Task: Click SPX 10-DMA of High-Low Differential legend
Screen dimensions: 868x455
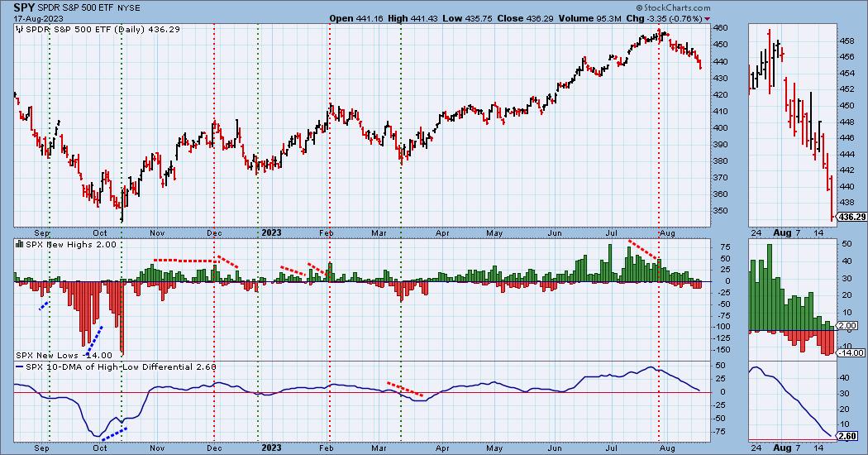Action: point(122,366)
